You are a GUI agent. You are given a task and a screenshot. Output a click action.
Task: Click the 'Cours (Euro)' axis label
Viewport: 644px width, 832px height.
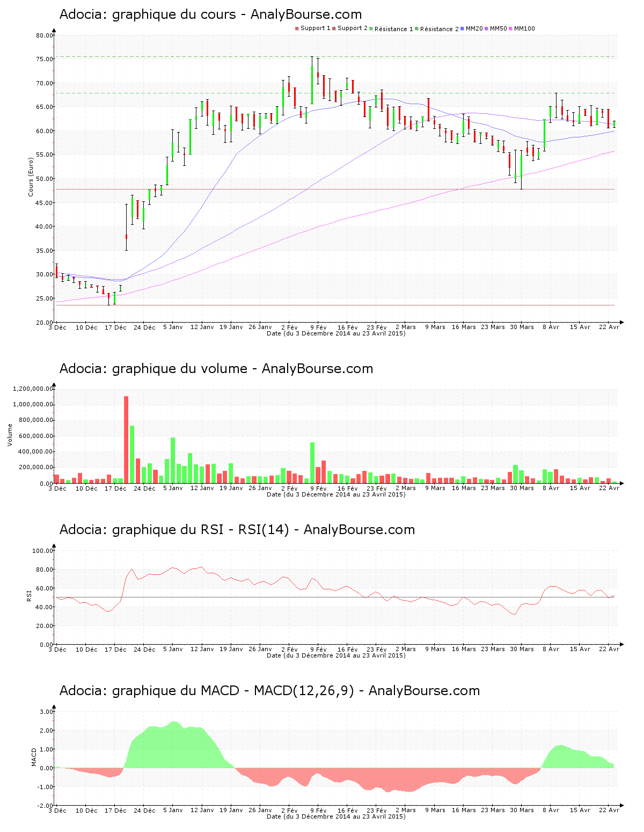31,177
